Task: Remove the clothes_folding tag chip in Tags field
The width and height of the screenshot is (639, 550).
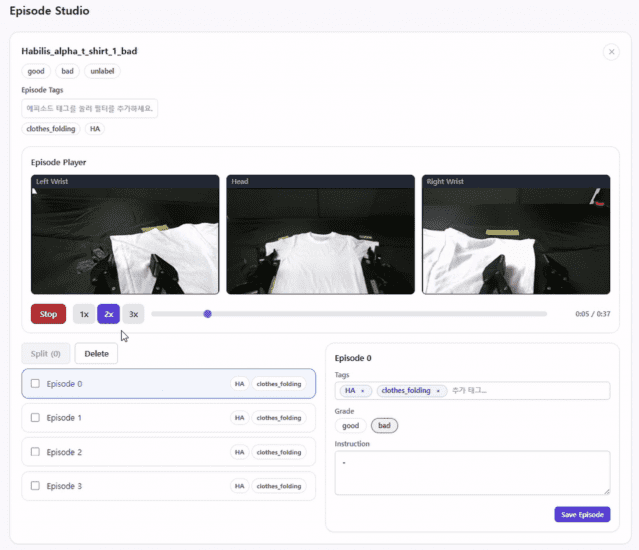Action: [x=438, y=391]
